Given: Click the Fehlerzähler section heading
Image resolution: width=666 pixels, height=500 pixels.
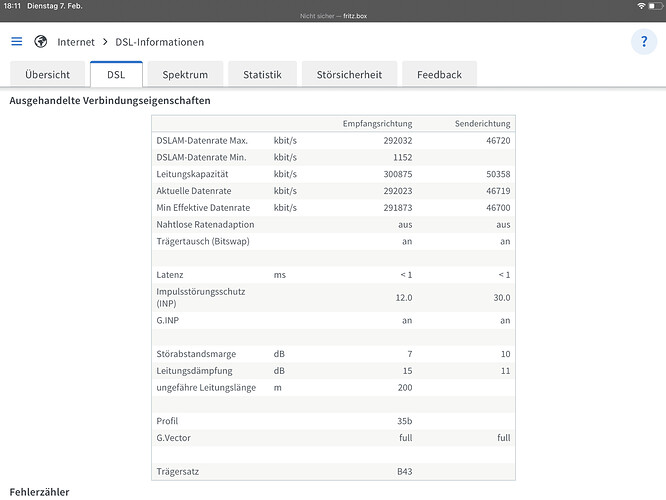Looking at the screenshot, I should (x=39, y=492).
